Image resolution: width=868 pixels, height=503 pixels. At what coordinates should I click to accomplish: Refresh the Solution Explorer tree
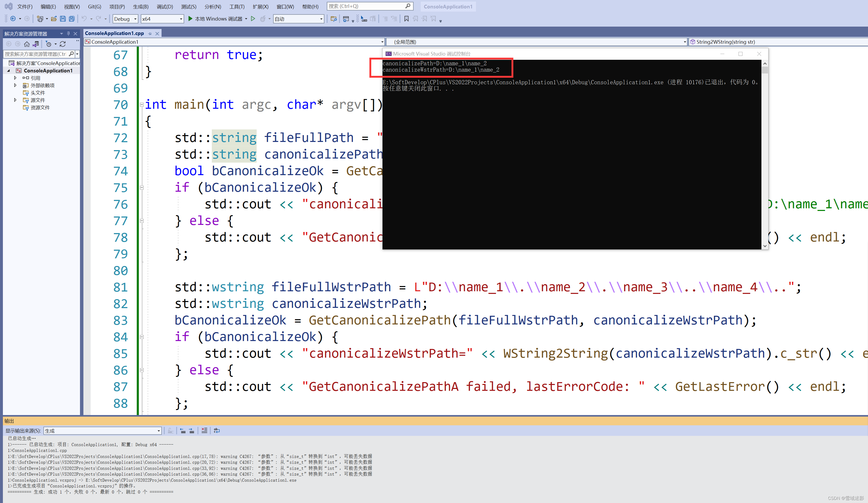click(63, 44)
